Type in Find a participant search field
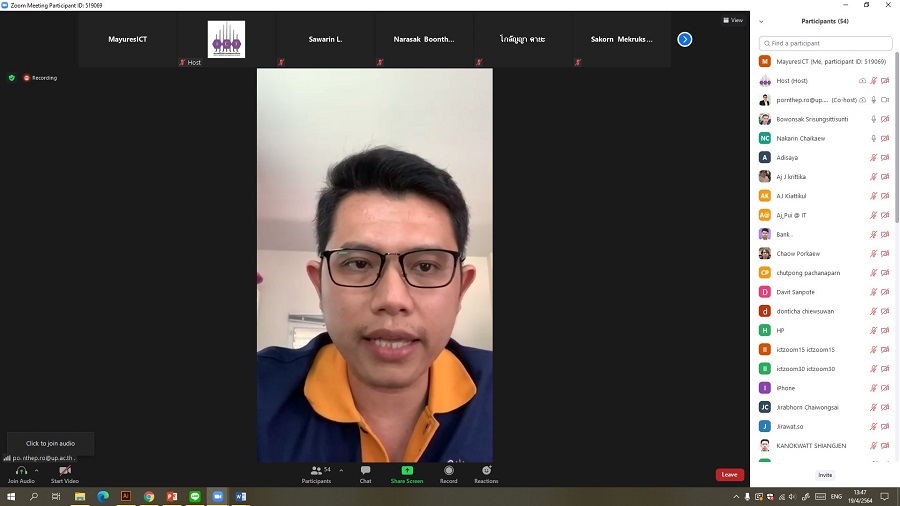Screen dimensions: 900x506 click(x=825, y=43)
